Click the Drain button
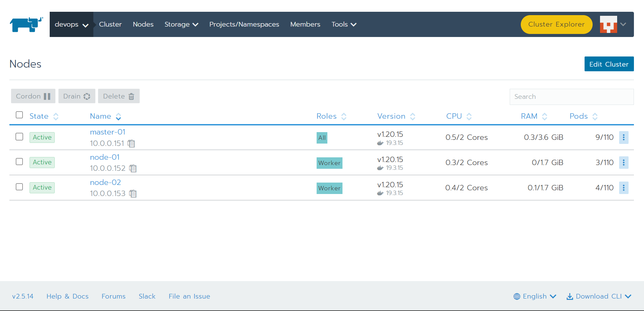This screenshot has height=311, width=644. tap(77, 96)
